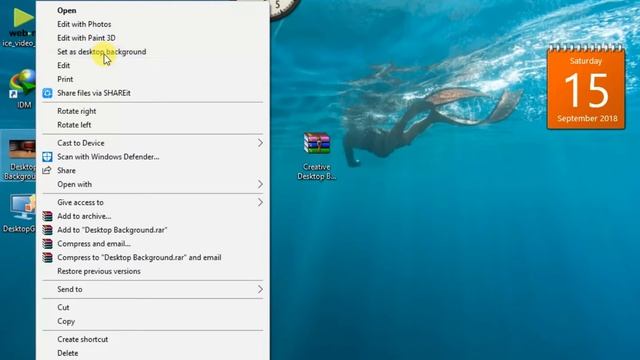Image resolution: width=640 pixels, height=360 pixels.
Task: Click the Share arrow icon in the menu
Action: [x=47, y=170]
